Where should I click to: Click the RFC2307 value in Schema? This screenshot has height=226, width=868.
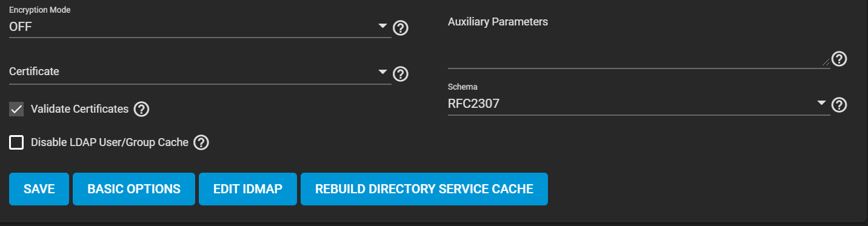473,104
